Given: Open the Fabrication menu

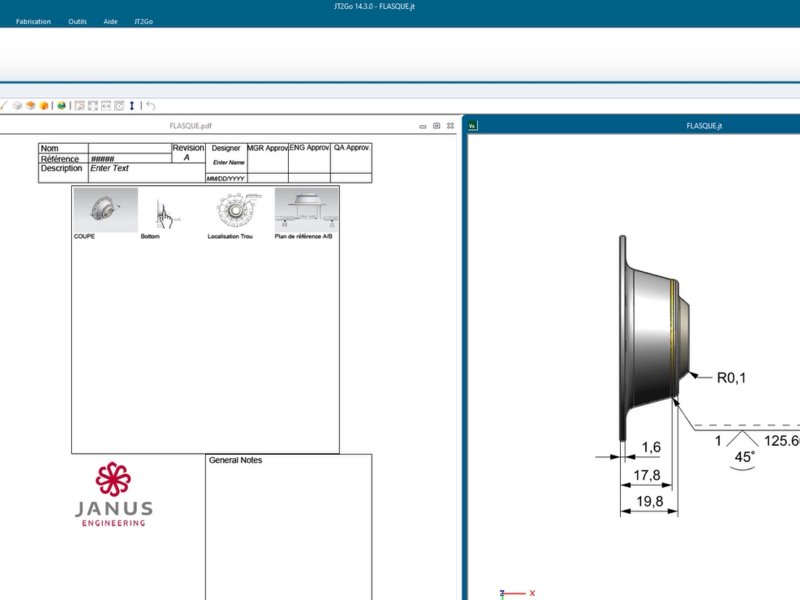Looking at the screenshot, I should [33, 21].
